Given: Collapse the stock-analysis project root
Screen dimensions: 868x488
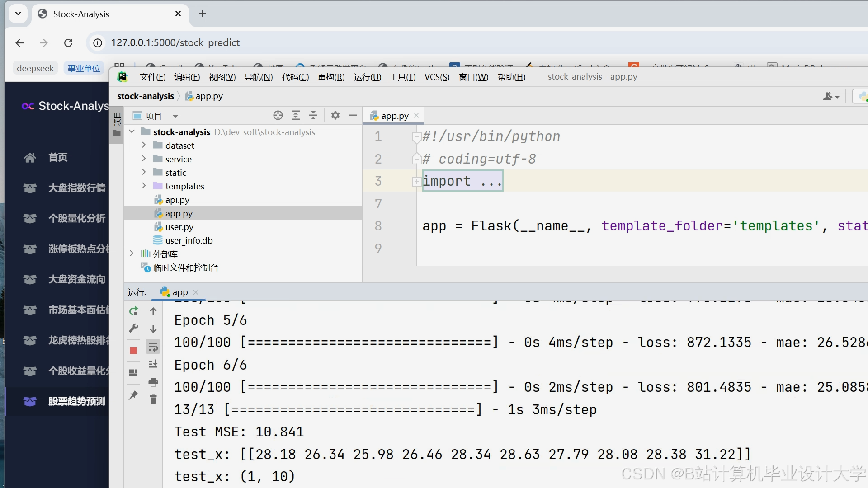Looking at the screenshot, I should click(x=131, y=131).
